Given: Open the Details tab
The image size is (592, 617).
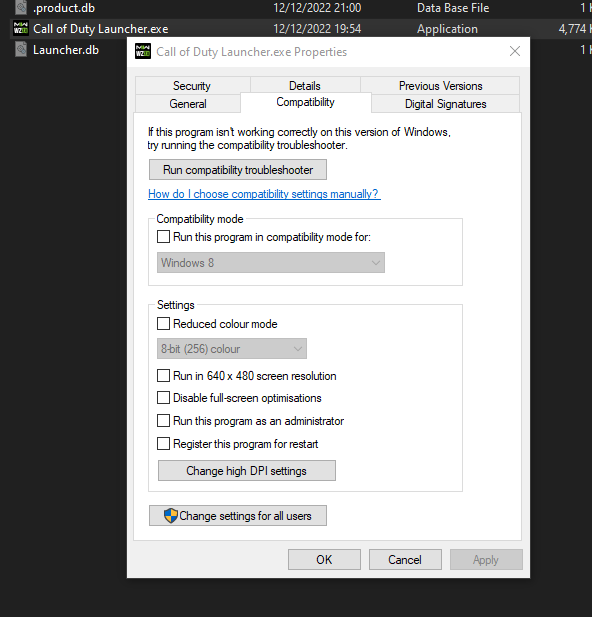Looking at the screenshot, I should tap(305, 85).
